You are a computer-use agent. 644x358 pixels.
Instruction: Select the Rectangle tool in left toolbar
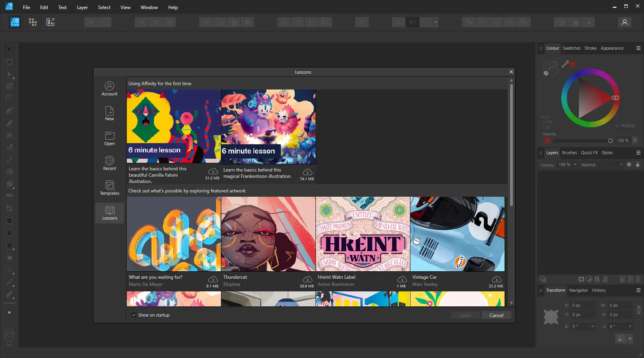[9, 221]
